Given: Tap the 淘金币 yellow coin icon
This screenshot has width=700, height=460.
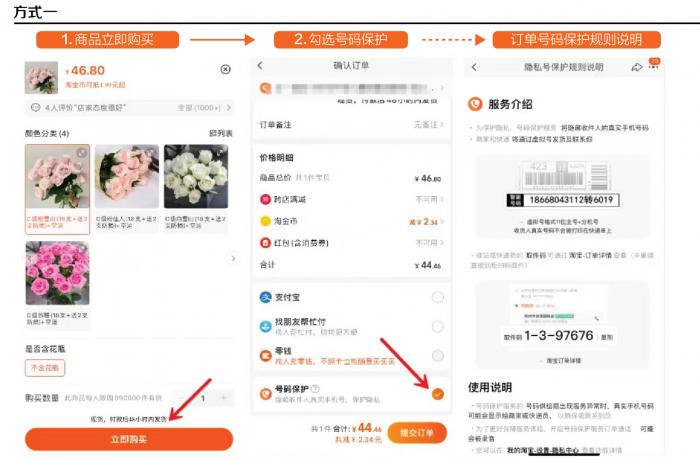Looking at the screenshot, I should point(266,221).
